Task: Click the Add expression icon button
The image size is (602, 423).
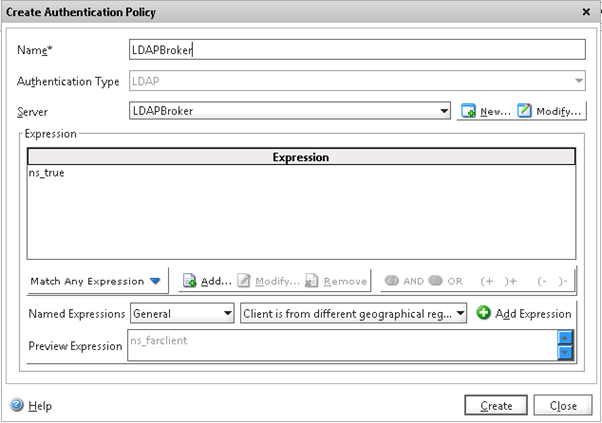Action: 207,281
